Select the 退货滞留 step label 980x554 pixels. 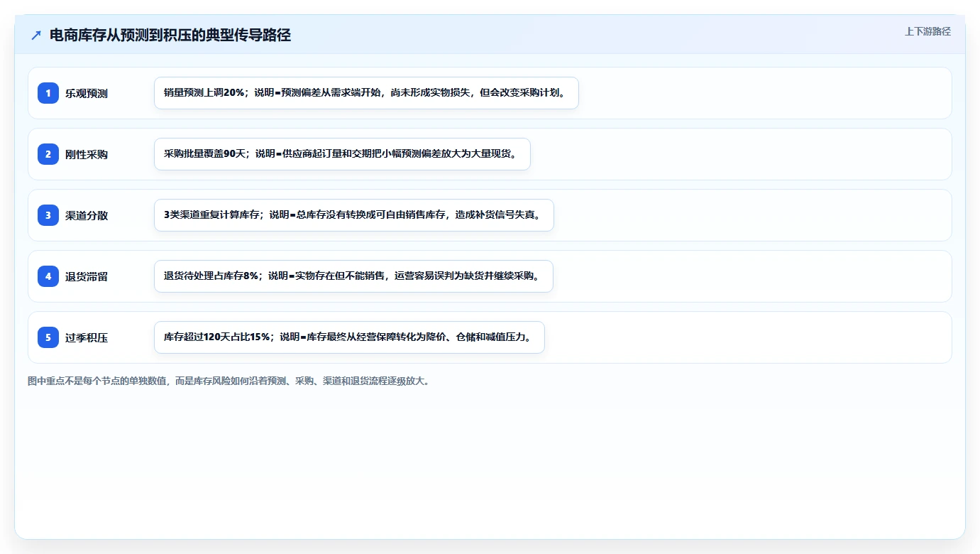pyautogui.click(x=87, y=276)
